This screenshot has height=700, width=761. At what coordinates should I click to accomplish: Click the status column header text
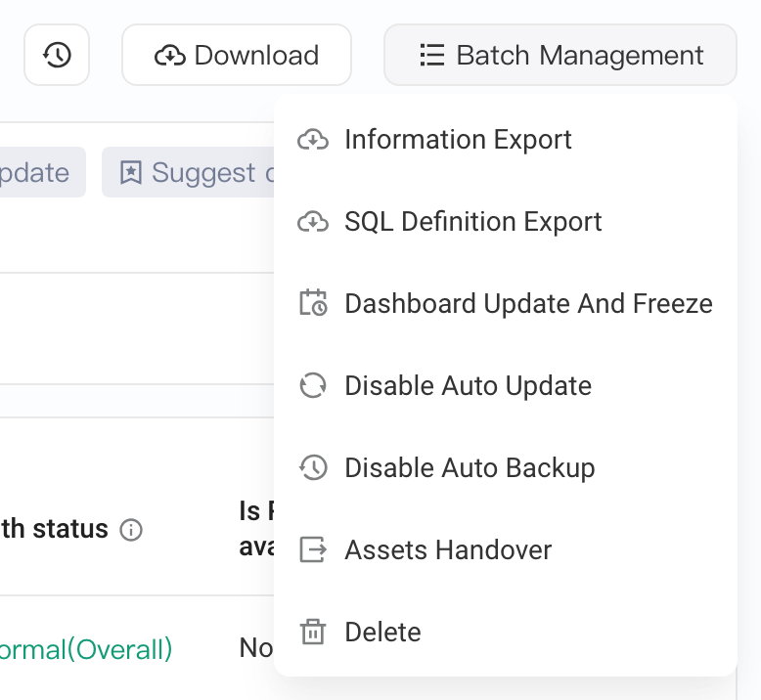click(x=54, y=529)
